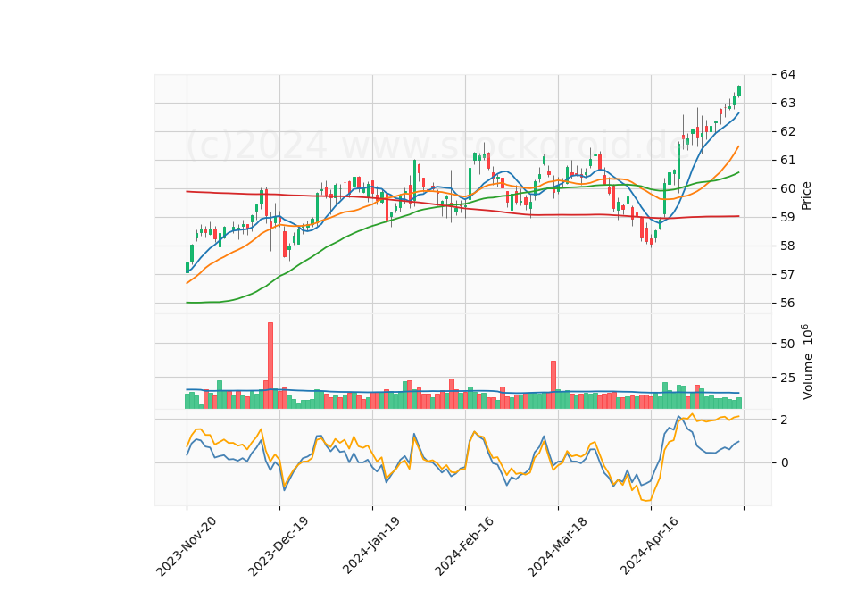Click the tallest red volume bar in December

270,365
